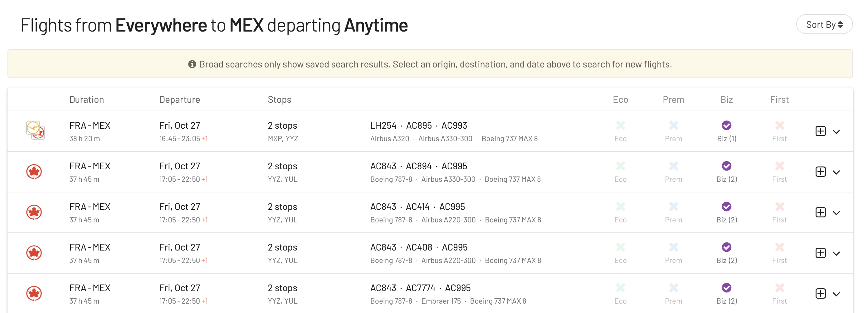Click the Duration column header
This screenshot has height=313, width=868.
[x=87, y=100]
